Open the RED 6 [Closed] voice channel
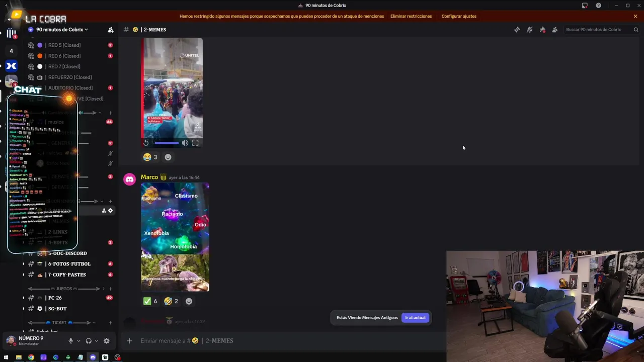644x362 pixels. [70, 56]
